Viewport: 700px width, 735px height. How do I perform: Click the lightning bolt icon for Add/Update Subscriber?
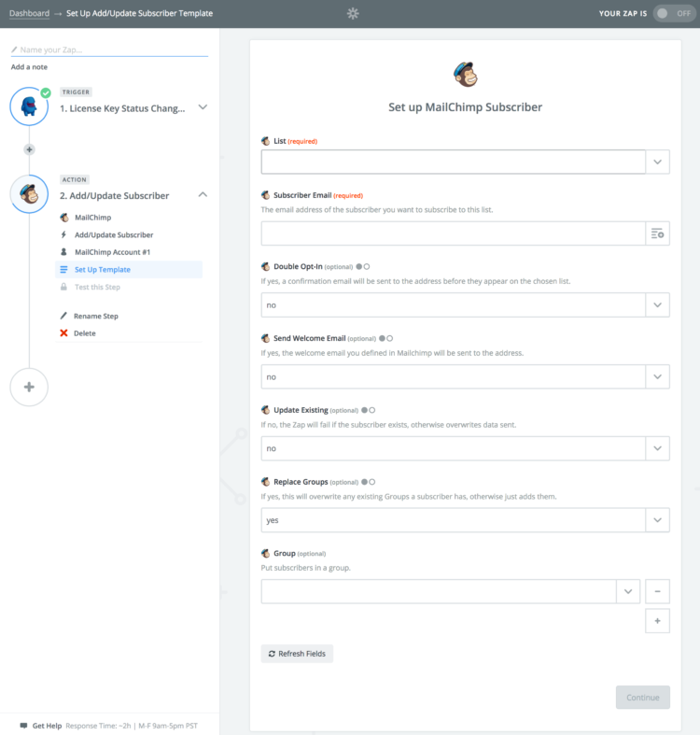click(x=63, y=234)
